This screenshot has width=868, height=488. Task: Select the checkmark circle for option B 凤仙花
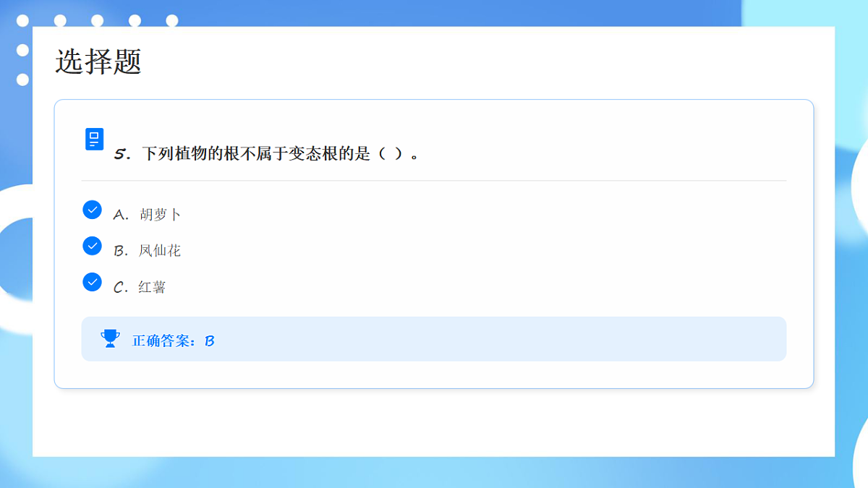(93, 246)
